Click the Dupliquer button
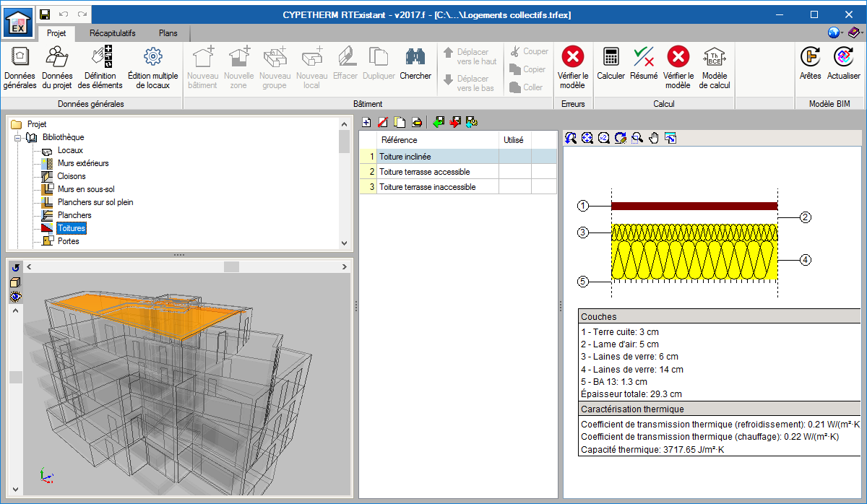Screen dimensions: 867x504 pyautogui.click(x=379, y=63)
